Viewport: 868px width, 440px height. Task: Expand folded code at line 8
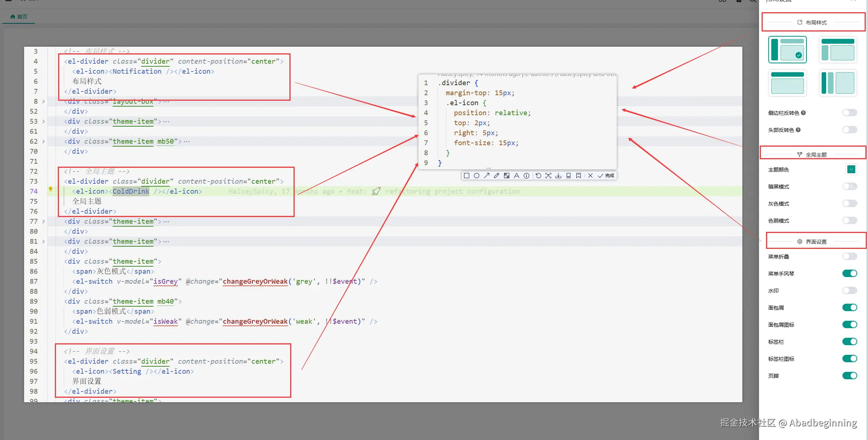[x=43, y=101]
